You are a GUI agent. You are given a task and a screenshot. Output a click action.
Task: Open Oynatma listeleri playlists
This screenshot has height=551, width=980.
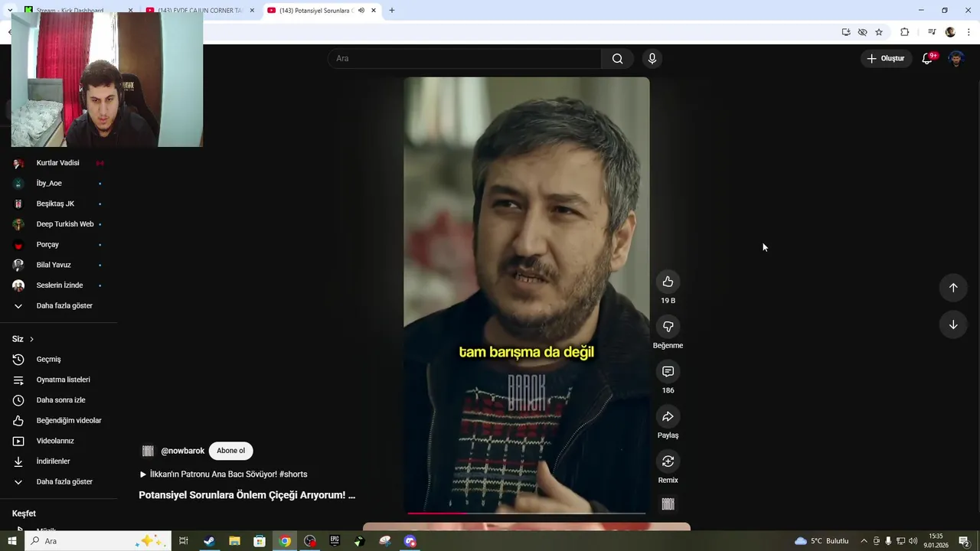(58, 380)
